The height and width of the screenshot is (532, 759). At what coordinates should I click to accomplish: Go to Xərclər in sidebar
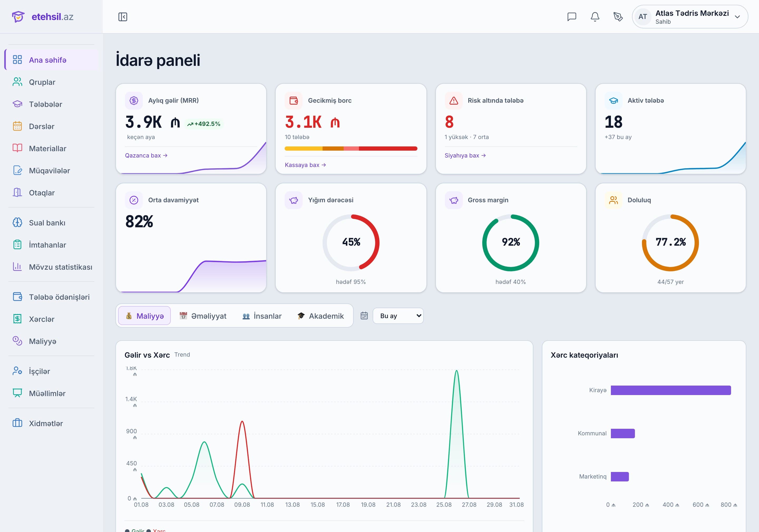(x=52, y=319)
